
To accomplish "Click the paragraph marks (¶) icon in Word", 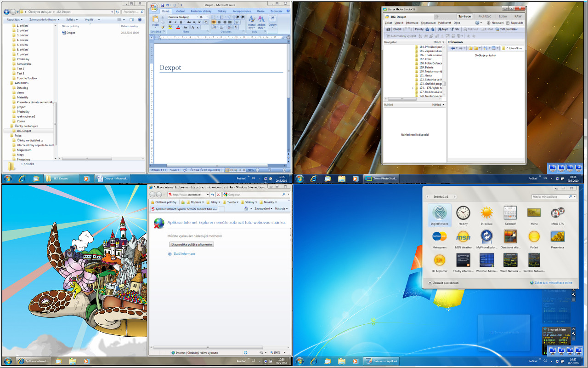I will coord(236,27).
